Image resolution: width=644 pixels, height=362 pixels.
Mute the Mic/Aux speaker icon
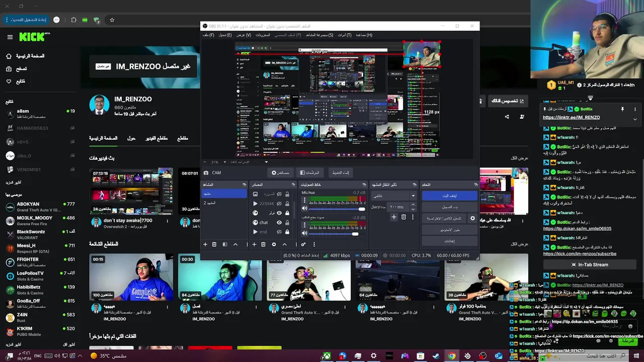pos(304,208)
